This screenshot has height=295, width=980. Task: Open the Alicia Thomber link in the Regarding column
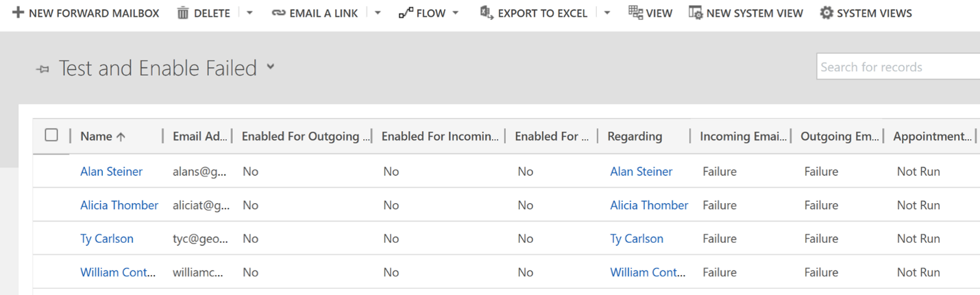[x=649, y=205]
